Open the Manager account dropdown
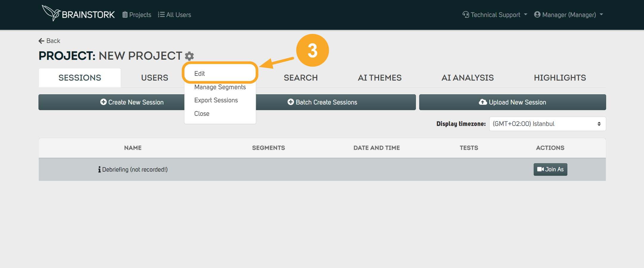The image size is (644, 268). [569, 15]
